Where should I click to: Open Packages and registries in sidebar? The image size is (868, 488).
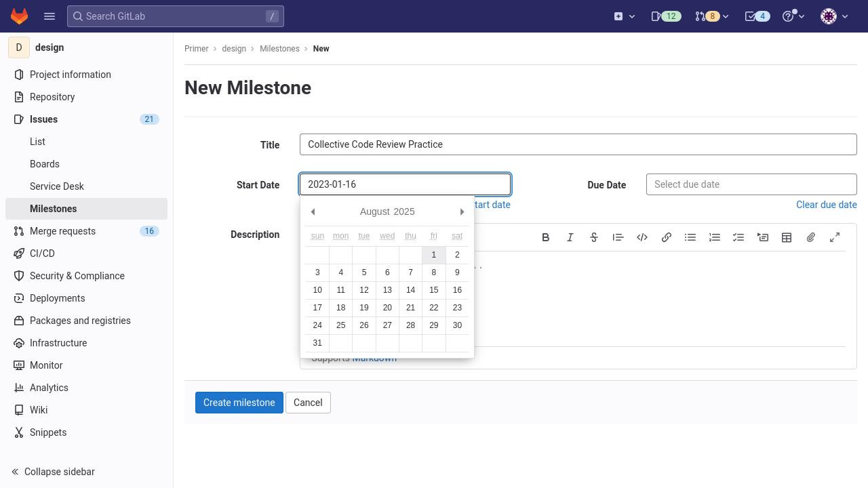click(86, 321)
